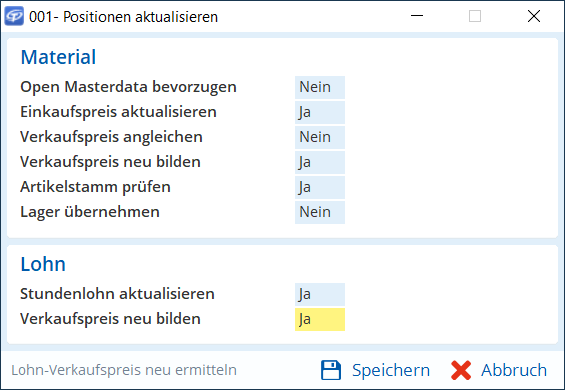
Task: Select the Stundenlohn aktualisieren label
Action: tap(117, 294)
